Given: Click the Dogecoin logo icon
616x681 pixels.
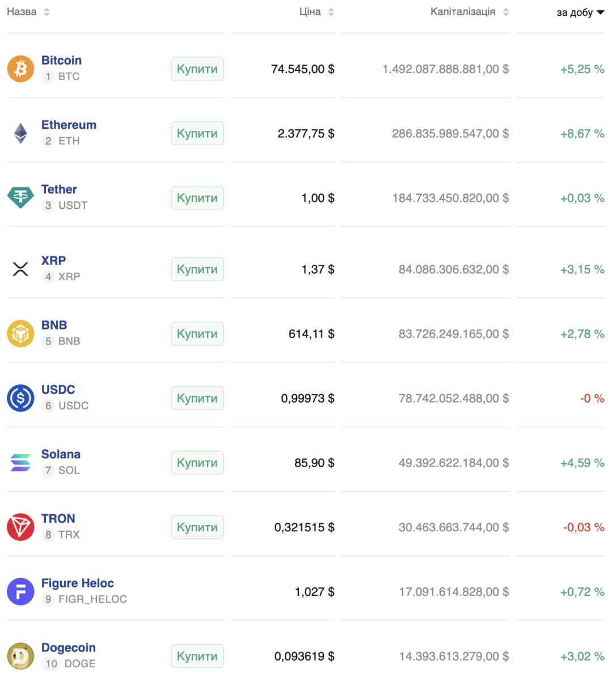Looking at the screenshot, I should pyautogui.click(x=20, y=656).
